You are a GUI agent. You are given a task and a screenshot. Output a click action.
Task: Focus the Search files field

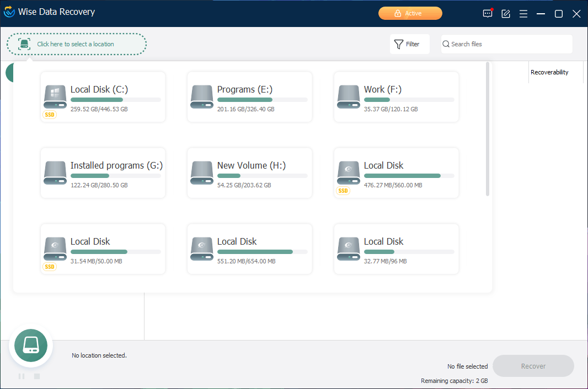pyautogui.click(x=506, y=44)
